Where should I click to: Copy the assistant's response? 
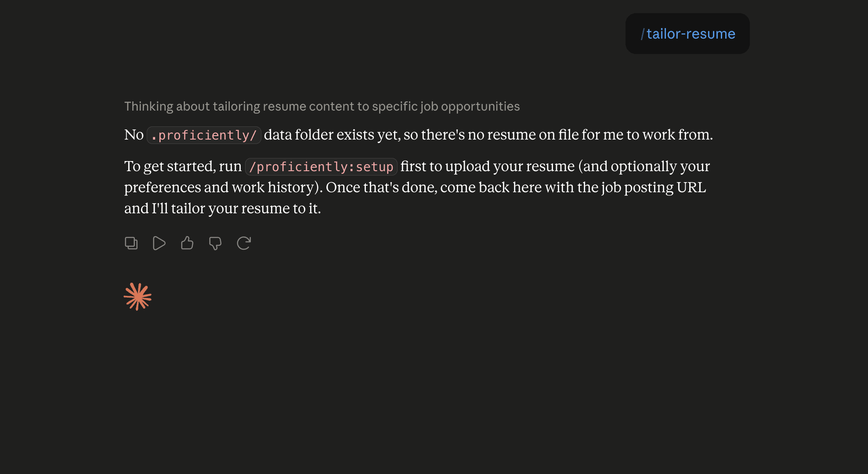(131, 243)
